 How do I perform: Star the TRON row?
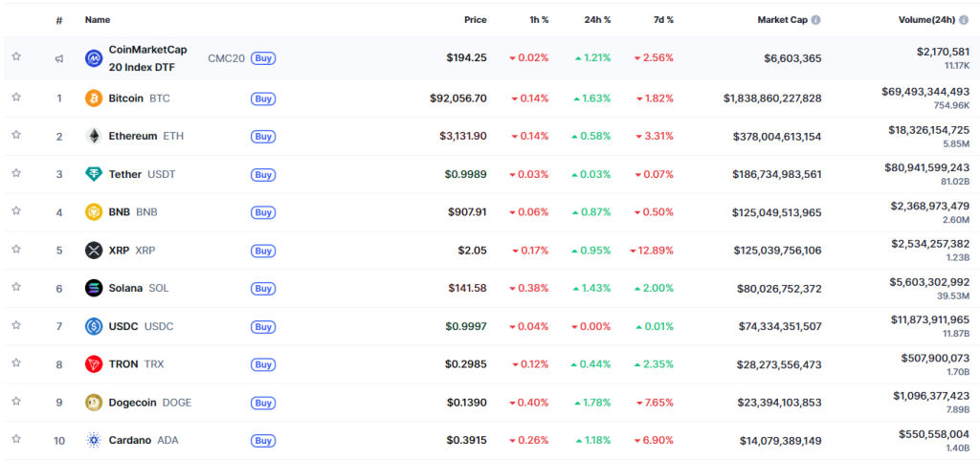(x=16, y=362)
